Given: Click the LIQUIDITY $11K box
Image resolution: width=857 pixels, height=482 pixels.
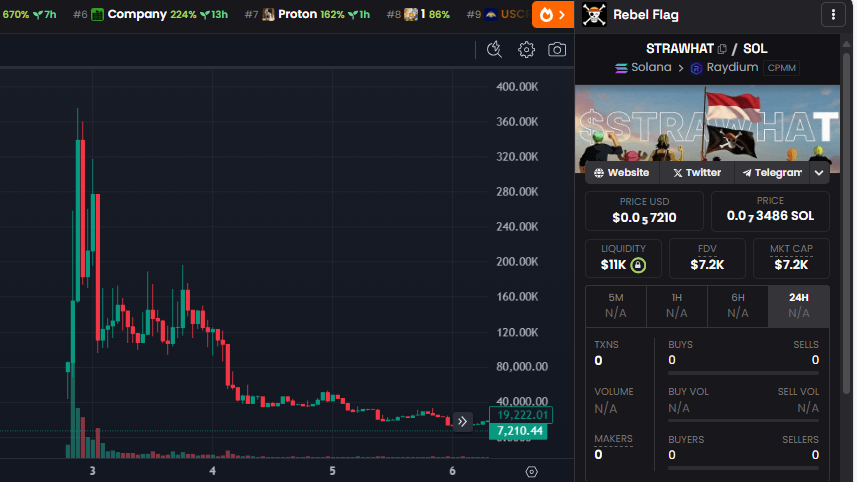Looking at the screenshot, I should coord(623,258).
